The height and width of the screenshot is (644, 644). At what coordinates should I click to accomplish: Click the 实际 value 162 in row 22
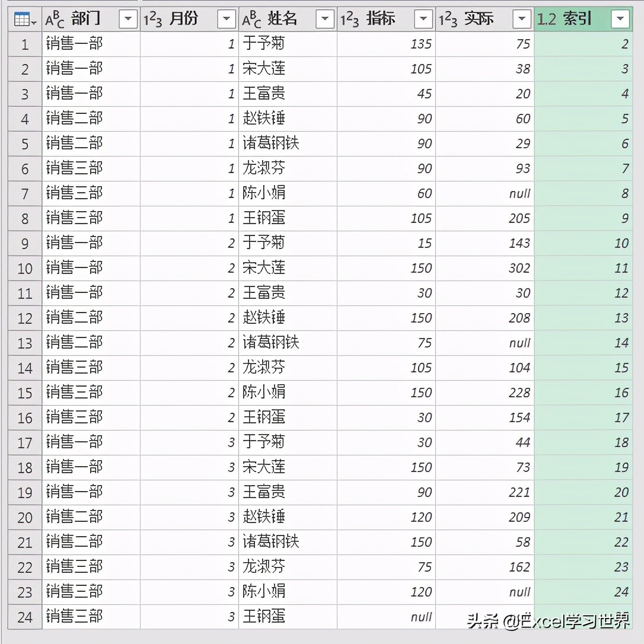tap(484, 567)
